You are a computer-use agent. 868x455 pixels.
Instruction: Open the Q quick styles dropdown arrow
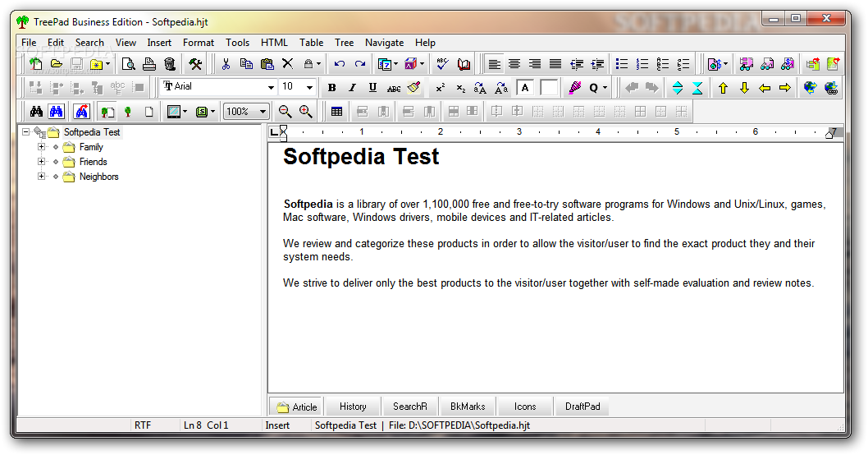[605, 88]
